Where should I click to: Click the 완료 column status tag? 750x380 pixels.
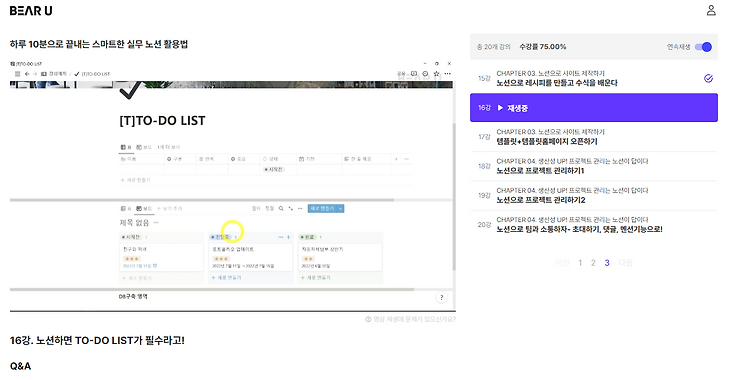(308, 237)
